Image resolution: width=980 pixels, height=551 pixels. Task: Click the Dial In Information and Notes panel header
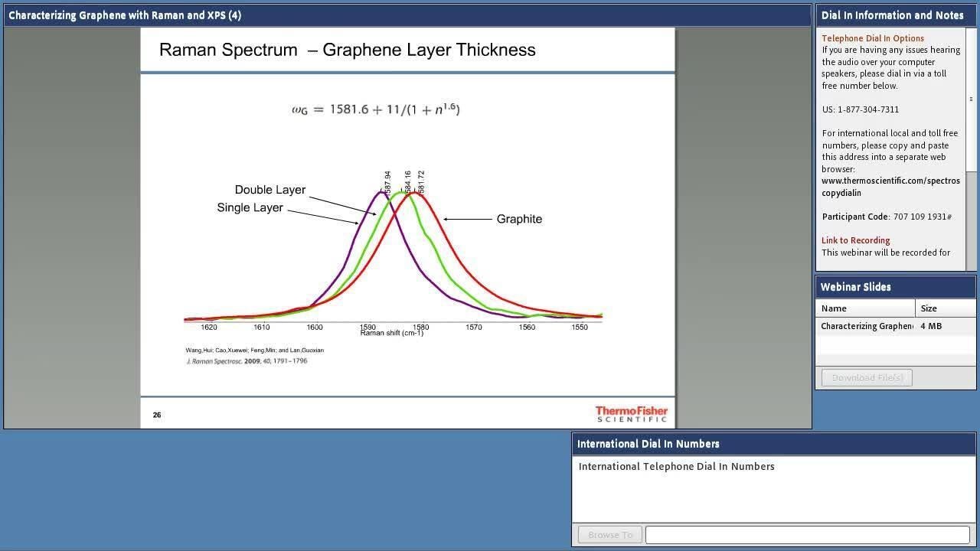click(892, 15)
